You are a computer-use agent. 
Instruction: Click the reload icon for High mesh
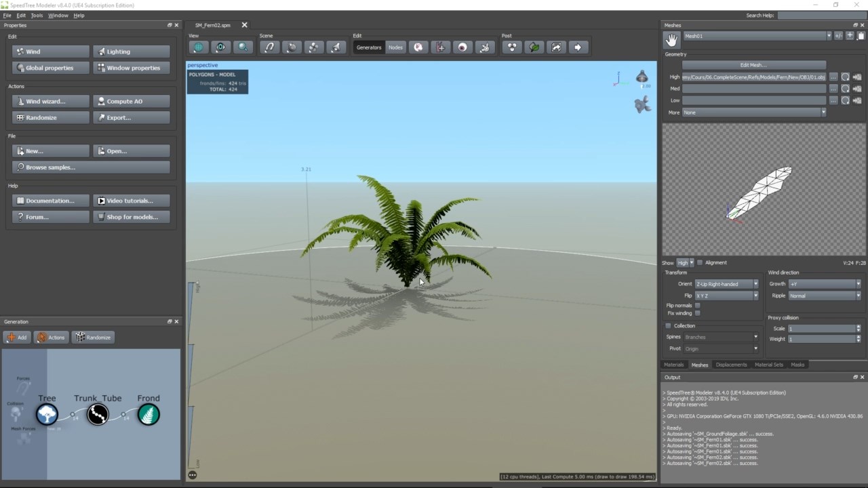pos(845,77)
